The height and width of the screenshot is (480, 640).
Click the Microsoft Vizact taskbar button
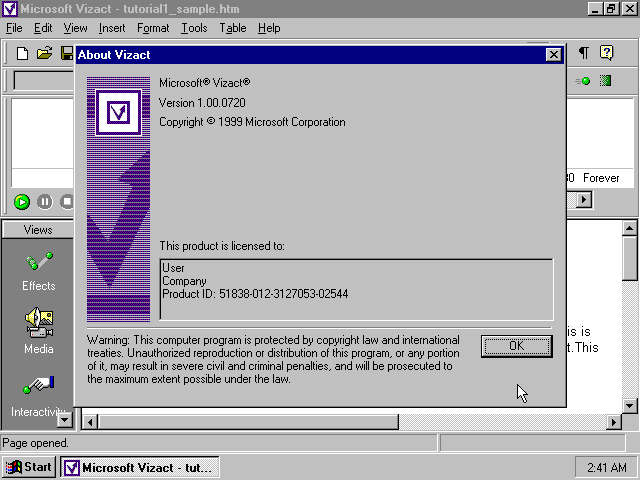(140, 467)
